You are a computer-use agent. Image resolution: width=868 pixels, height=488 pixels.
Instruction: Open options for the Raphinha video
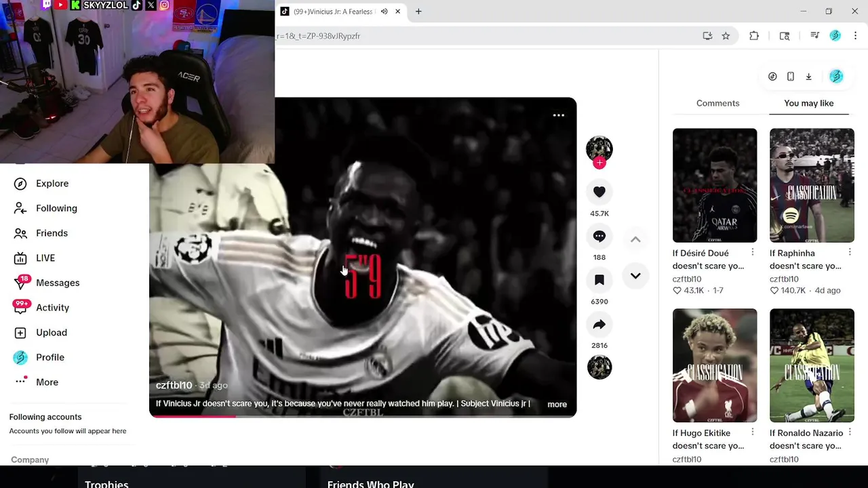click(850, 252)
